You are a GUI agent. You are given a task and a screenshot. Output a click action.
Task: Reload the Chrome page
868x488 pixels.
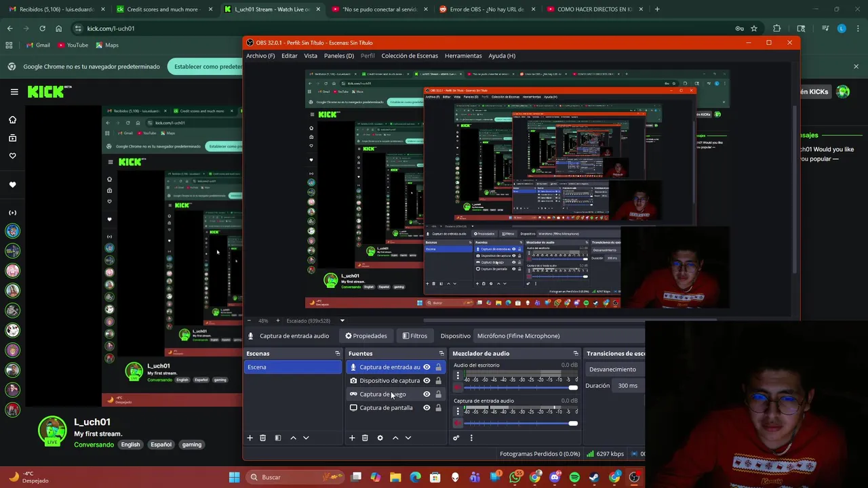point(42,28)
